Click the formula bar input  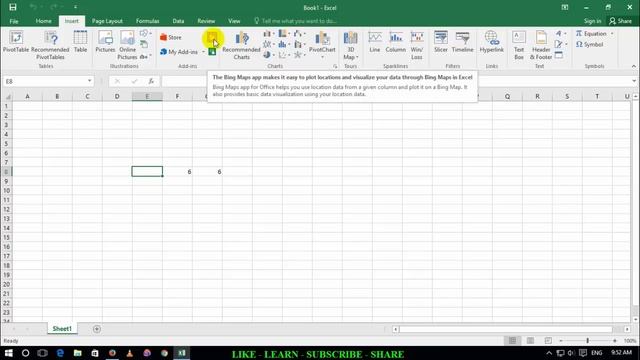click(x=396, y=81)
